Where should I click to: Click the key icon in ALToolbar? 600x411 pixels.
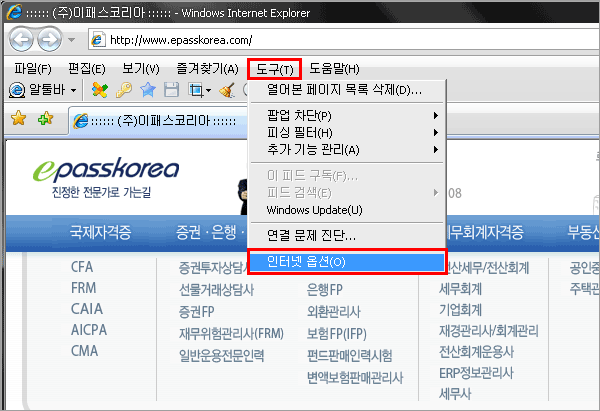[124, 91]
